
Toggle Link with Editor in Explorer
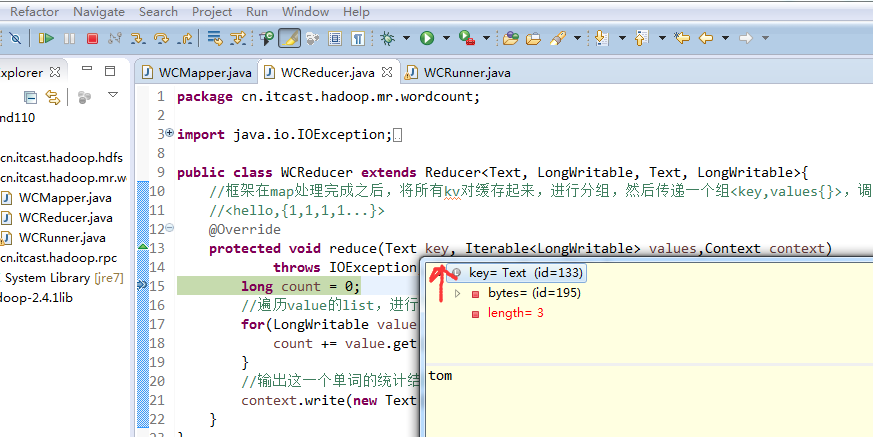coord(52,98)
